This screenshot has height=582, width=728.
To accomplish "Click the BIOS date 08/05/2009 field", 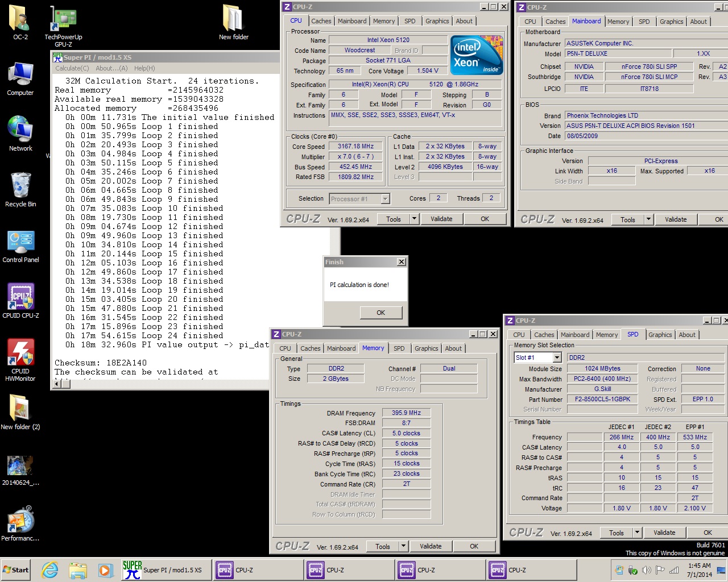I will pos(646,136).
